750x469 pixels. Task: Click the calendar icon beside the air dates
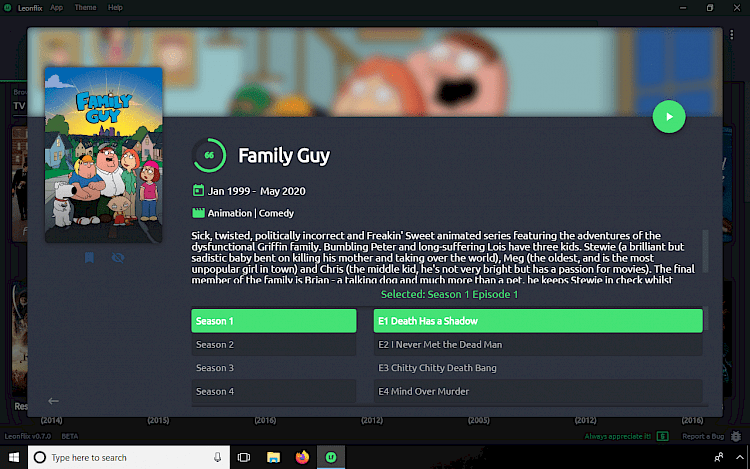click(198, 190)
